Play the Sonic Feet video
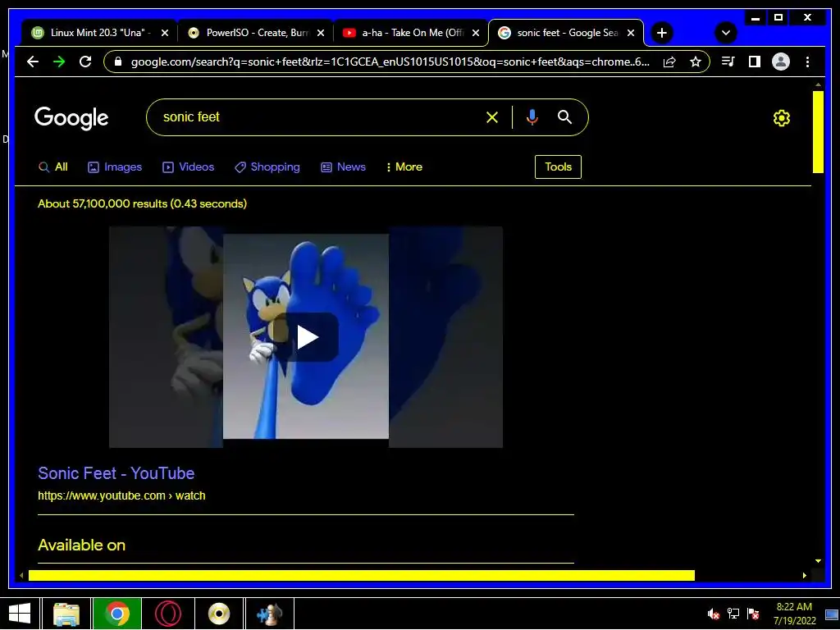The width and height of the screenshot is (840, 630). pyautogui.click(x=307, y=337)
